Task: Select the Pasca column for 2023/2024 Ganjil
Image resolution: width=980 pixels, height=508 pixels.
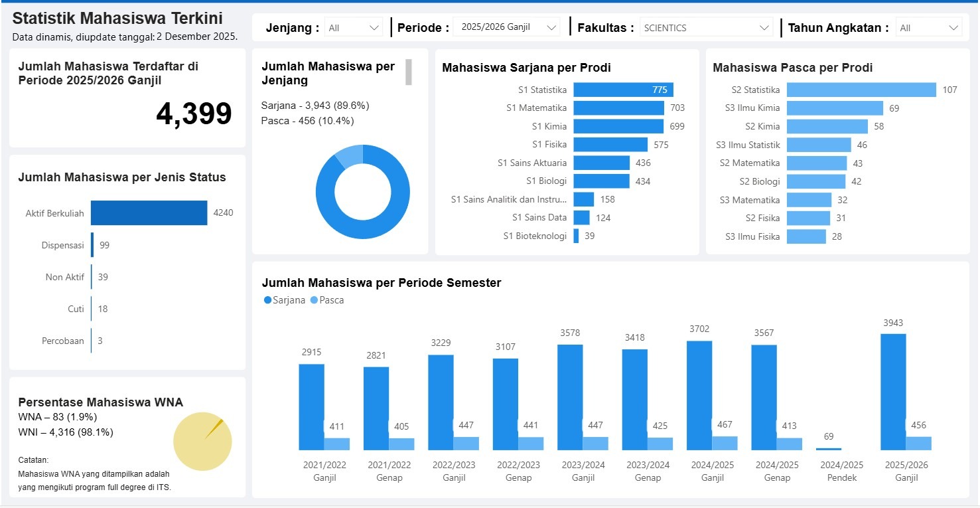Action: (596, 444)
